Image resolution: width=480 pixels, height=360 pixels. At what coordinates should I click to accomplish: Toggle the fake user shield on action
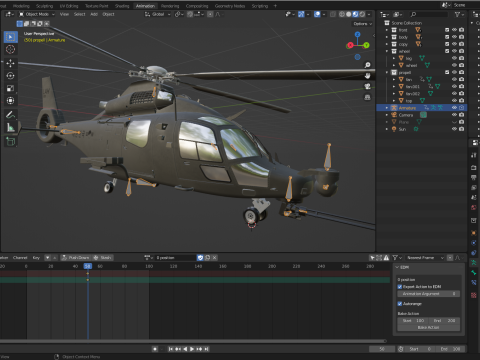click(x=200, y=258)
